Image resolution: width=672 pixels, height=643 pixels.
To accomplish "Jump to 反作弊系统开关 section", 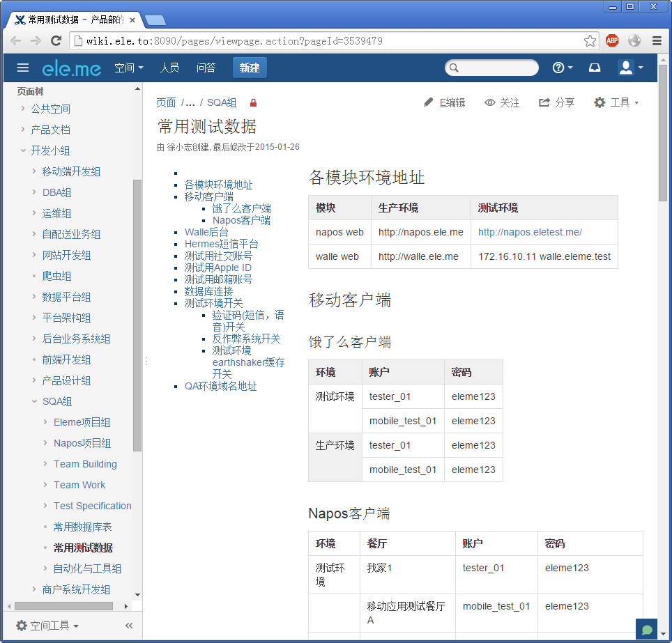I will coord(247,339).
